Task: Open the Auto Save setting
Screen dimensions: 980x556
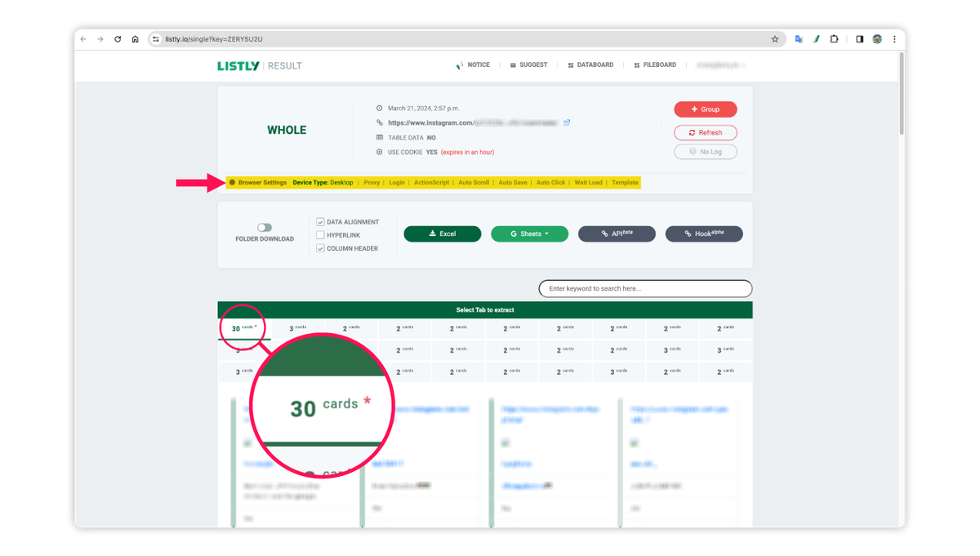Action: click(x=513, y=182)
